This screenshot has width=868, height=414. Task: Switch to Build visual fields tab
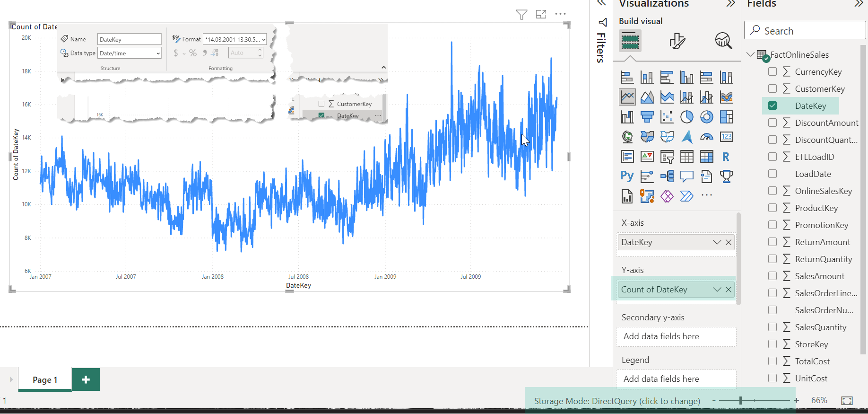(x=630, y=41)
